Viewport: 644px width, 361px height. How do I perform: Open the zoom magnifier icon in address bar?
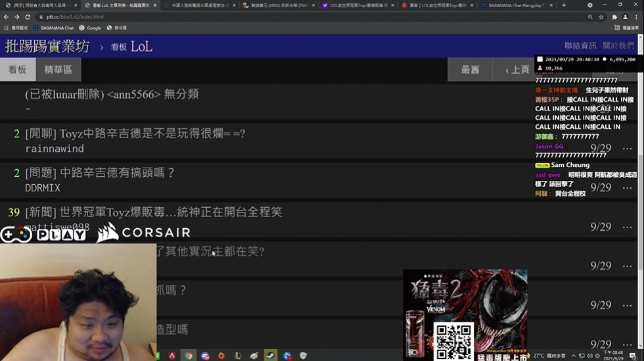590,17
